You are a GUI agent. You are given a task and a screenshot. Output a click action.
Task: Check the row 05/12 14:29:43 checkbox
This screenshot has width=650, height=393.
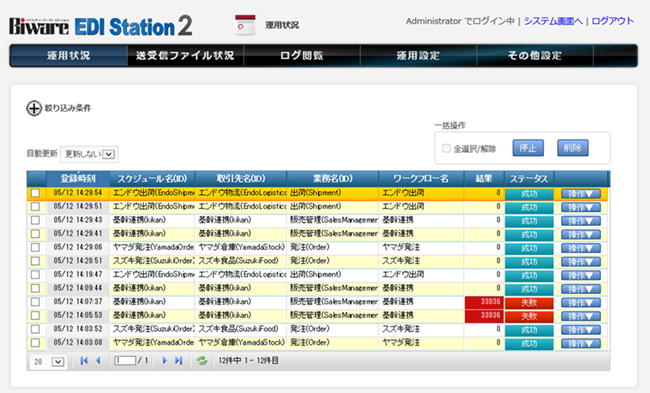pyautogui.click(x=36, y=220)
